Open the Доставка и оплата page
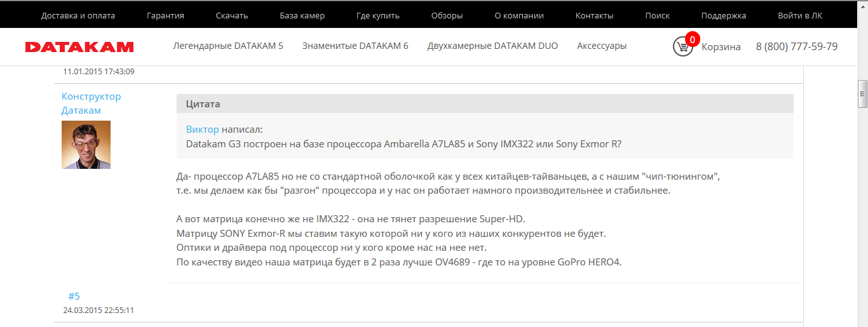The image size is (868, 327). point(78,15)
